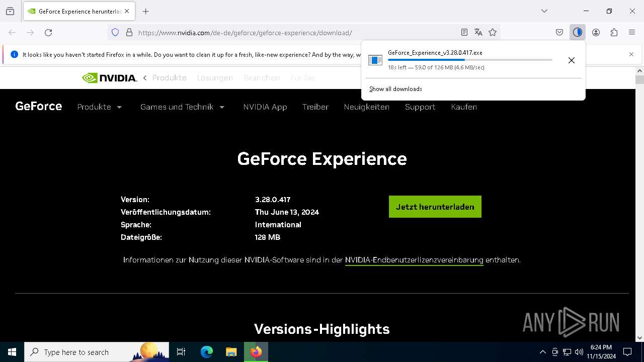Close the GeForce Experience browser tab

[127, 11]
